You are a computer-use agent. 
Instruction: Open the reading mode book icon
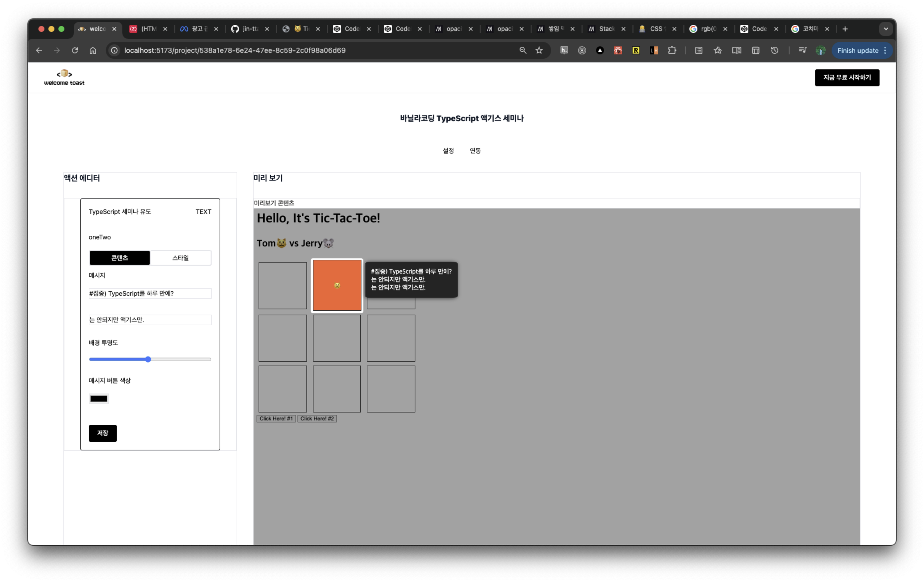pos(736,50)
